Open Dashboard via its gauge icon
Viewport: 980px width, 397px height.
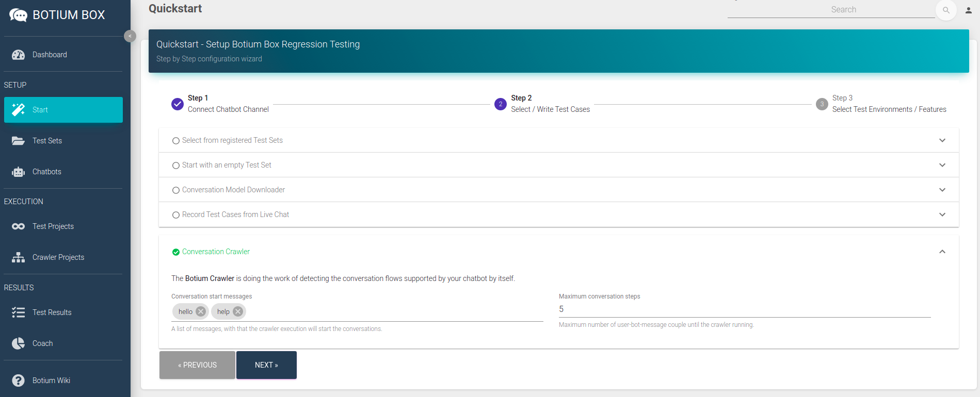tap(19, 55)
